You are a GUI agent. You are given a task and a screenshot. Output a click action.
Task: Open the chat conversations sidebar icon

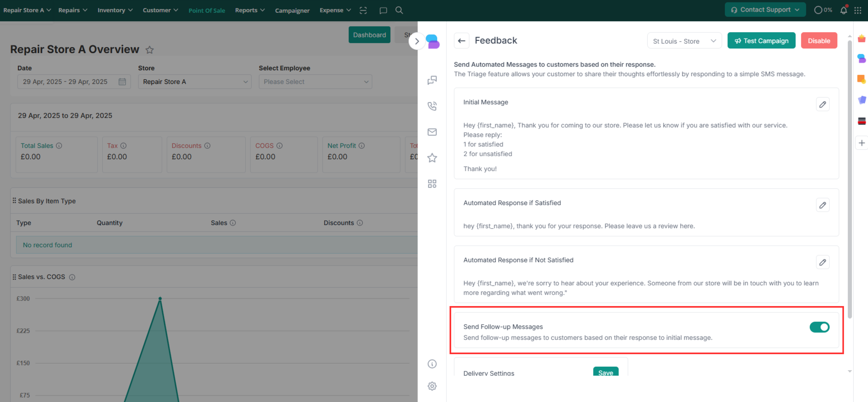coord(432,80)
